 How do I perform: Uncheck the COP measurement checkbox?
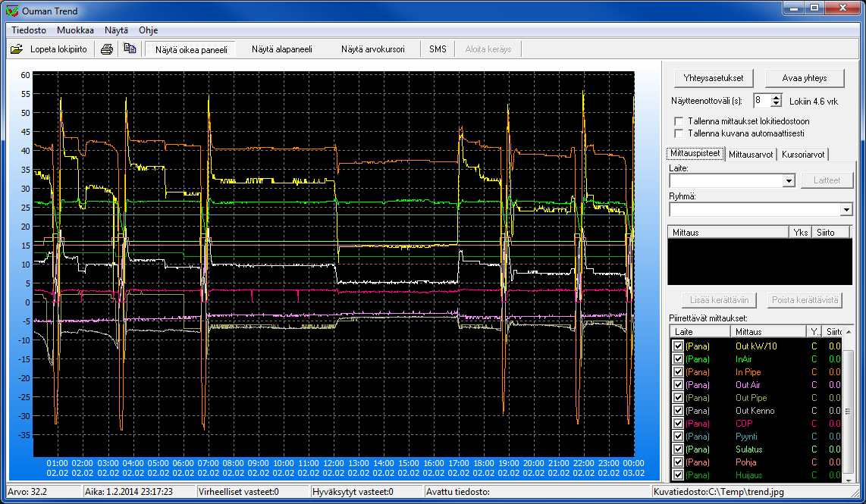(679, 424)
